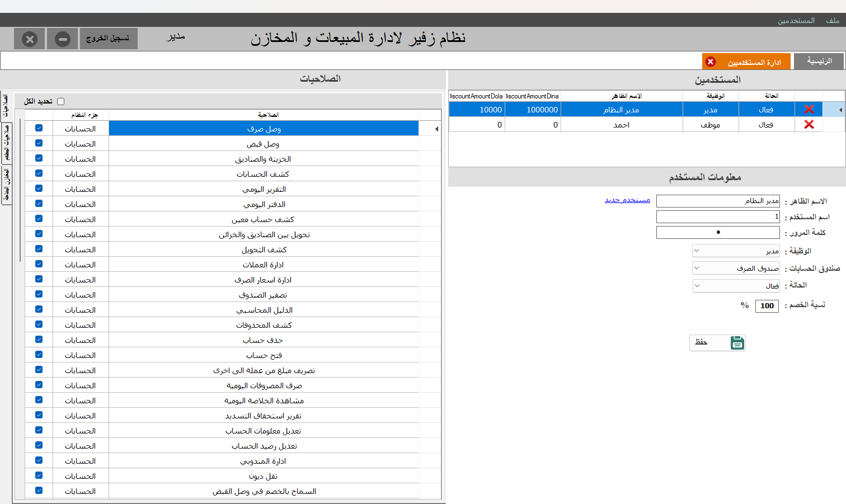Click the اسم المستخدم input field

tap(718, 216)
